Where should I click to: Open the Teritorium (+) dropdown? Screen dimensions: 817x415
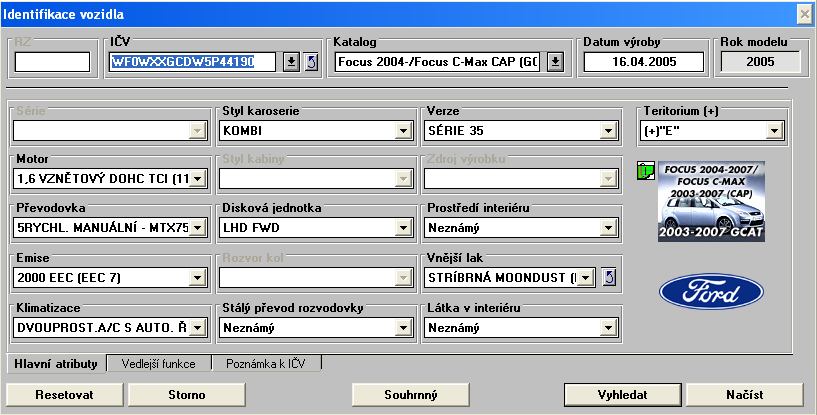tap(773, 130)
